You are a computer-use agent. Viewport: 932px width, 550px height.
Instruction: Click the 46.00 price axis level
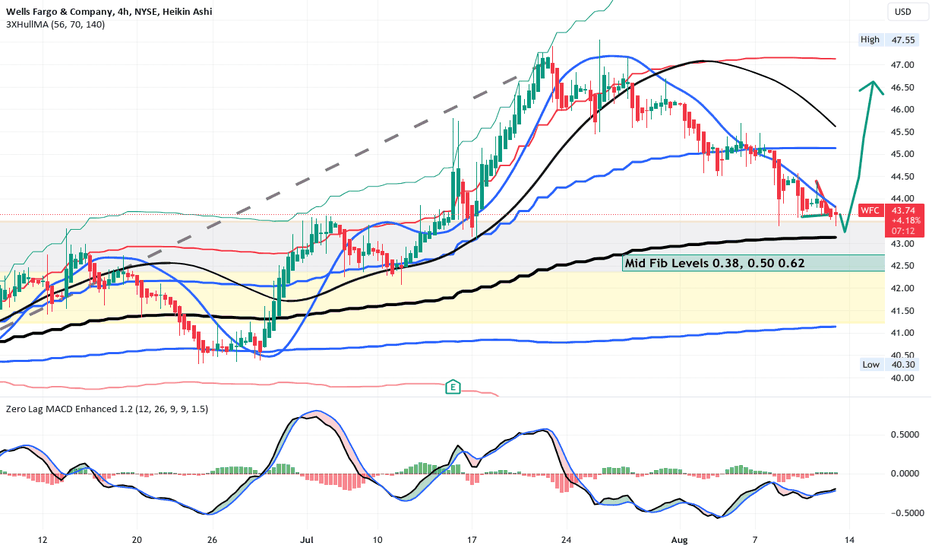(902, 109)
